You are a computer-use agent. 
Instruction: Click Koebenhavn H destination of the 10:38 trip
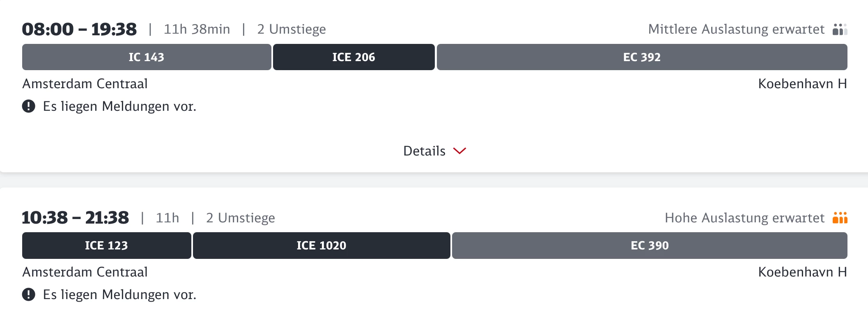(802, 272)
